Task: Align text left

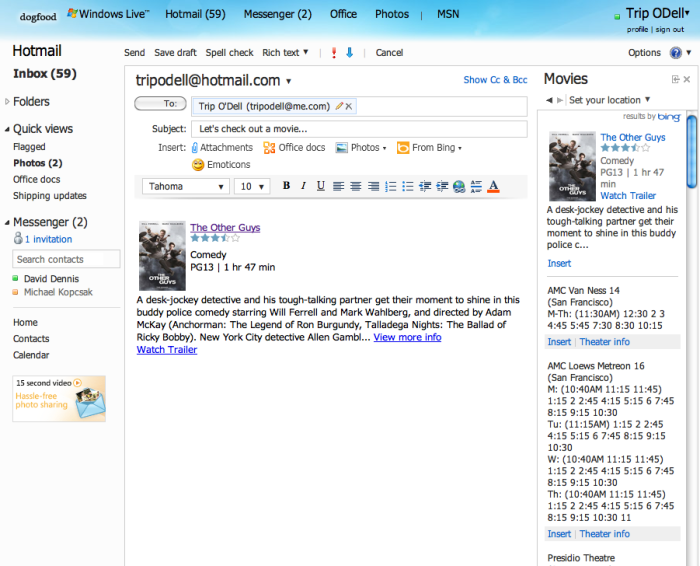Action: point(338,186)
